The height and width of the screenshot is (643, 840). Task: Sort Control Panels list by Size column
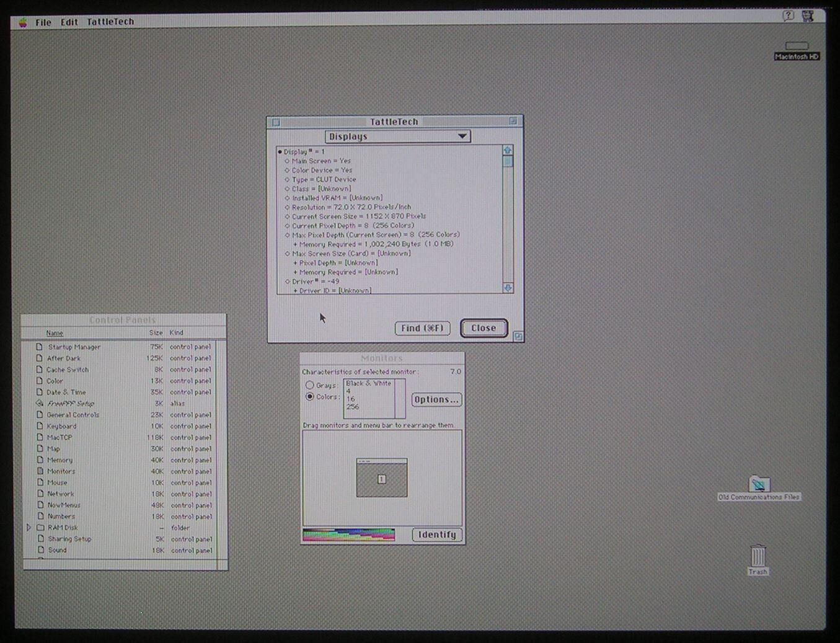coord(156,333)
